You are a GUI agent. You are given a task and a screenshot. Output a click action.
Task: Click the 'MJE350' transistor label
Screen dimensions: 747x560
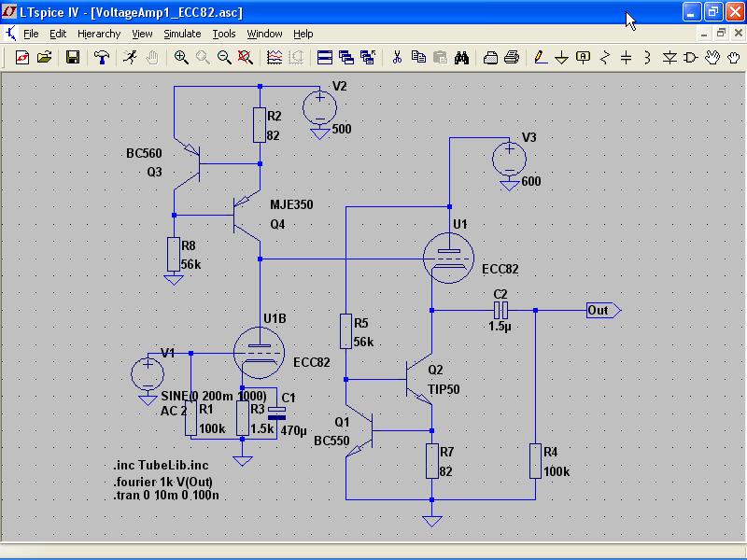click(291, 204)
